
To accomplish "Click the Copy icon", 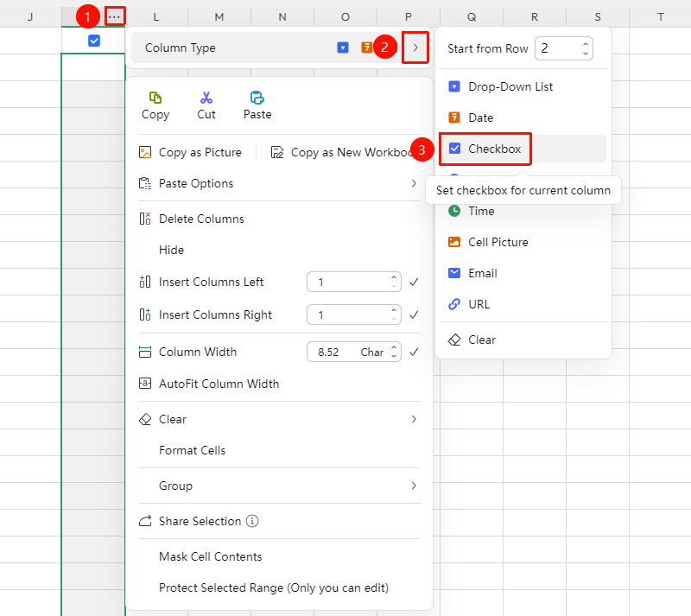I will (x=155, y=98).
